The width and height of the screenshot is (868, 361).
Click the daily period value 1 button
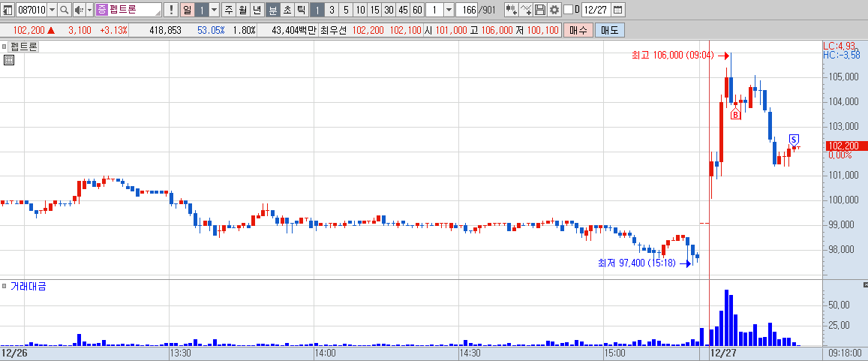(x=202, y=10)
